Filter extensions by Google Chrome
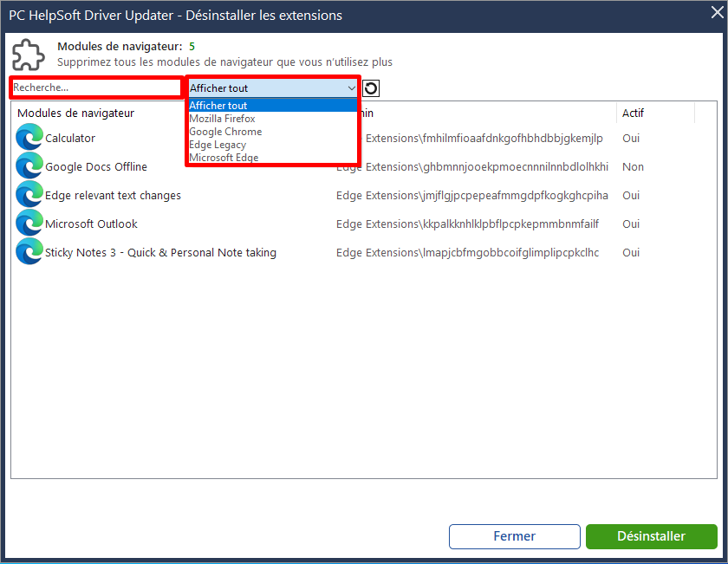Viewport: 728px width, 564px height. [x=272, y=132]
